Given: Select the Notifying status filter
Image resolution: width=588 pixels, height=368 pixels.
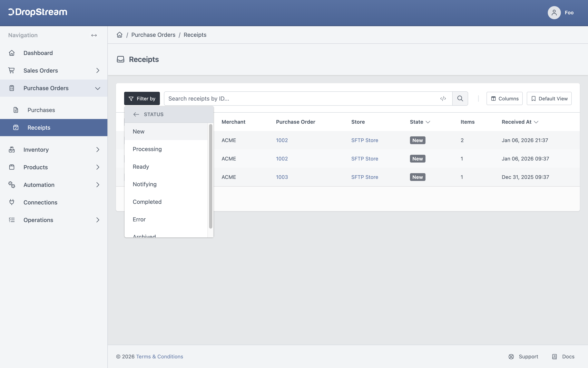Looking at the screenshot, I should pyautogui.click(x=166, y=184).
